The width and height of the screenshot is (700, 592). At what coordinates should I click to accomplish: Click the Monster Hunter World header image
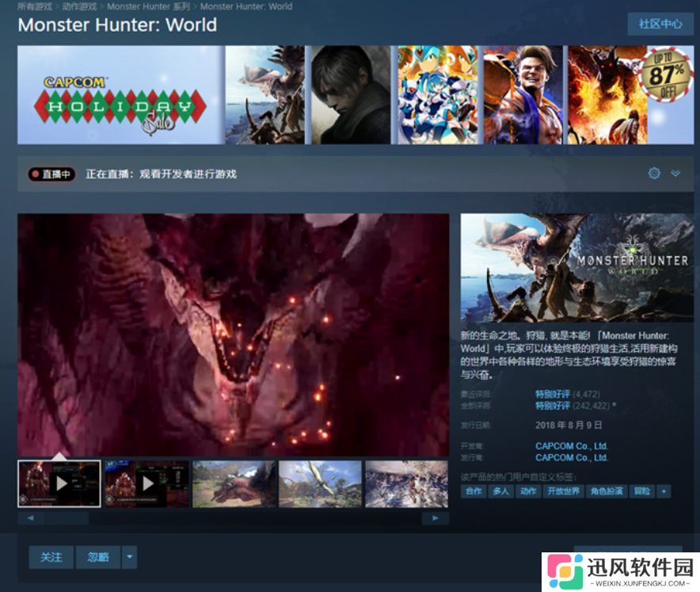(576, 268)
